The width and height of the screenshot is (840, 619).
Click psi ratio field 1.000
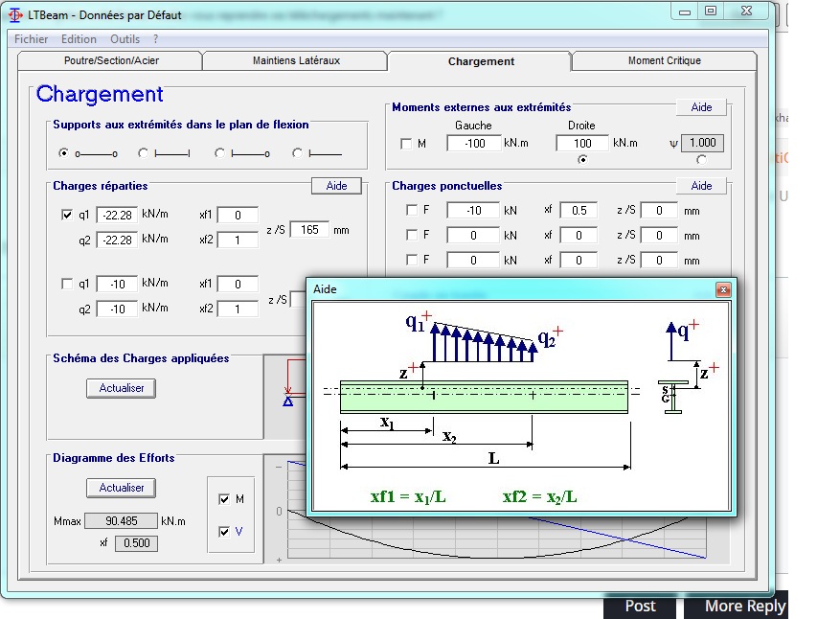pos(702,143)
